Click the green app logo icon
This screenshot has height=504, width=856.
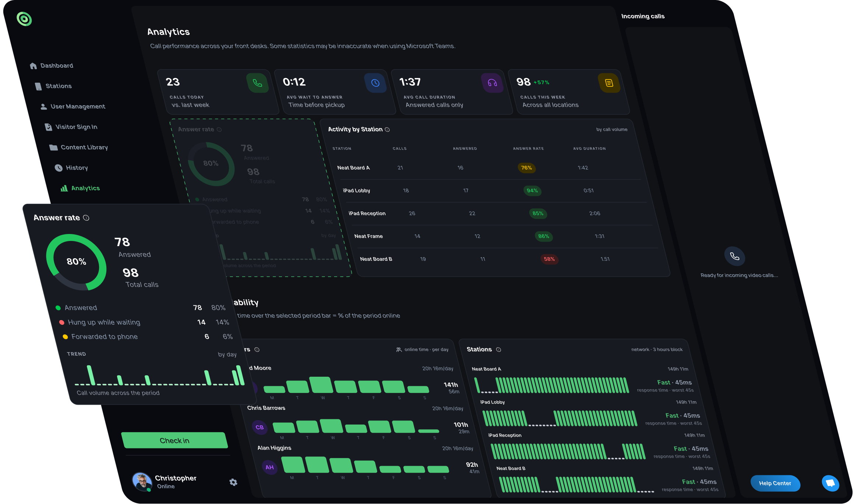coord(24,19)
